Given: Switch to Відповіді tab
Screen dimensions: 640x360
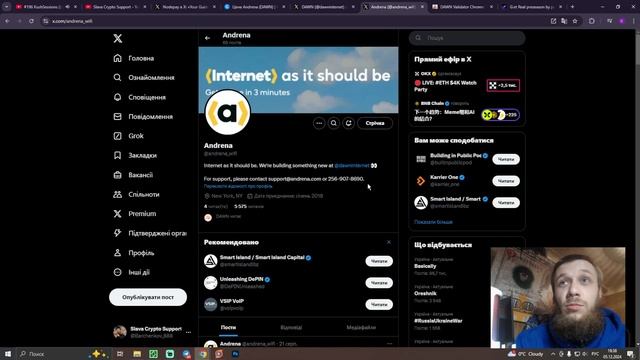Looking at the screenshot, I should (291, 327).
